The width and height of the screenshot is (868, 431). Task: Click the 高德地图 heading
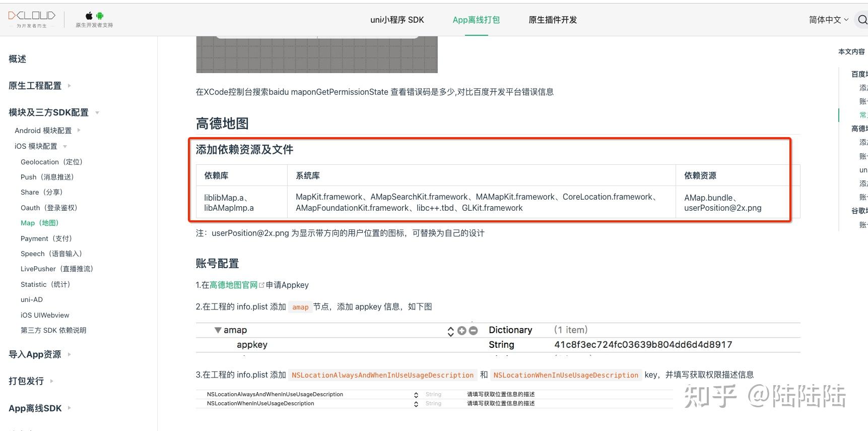[222, 124]
